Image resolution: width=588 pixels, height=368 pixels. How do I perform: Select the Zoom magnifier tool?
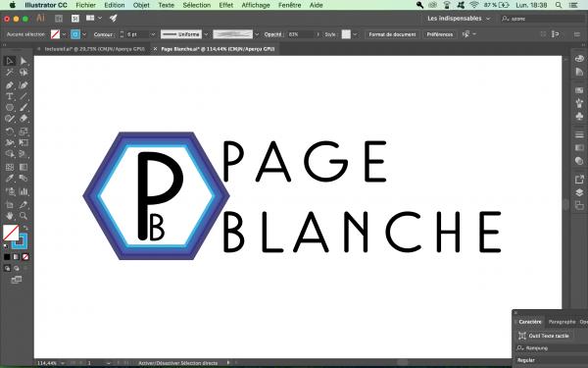coord(24,216)
